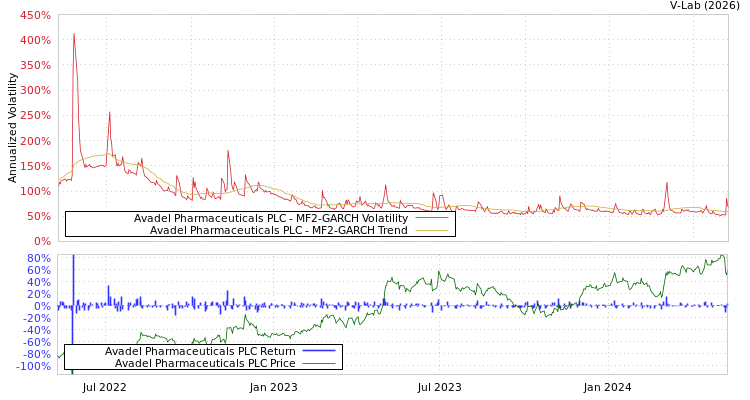Select the Avadel Pharmaceuticals PLC Price legend entry
Viewport: 750px width, 400px height.
point(205,363)
